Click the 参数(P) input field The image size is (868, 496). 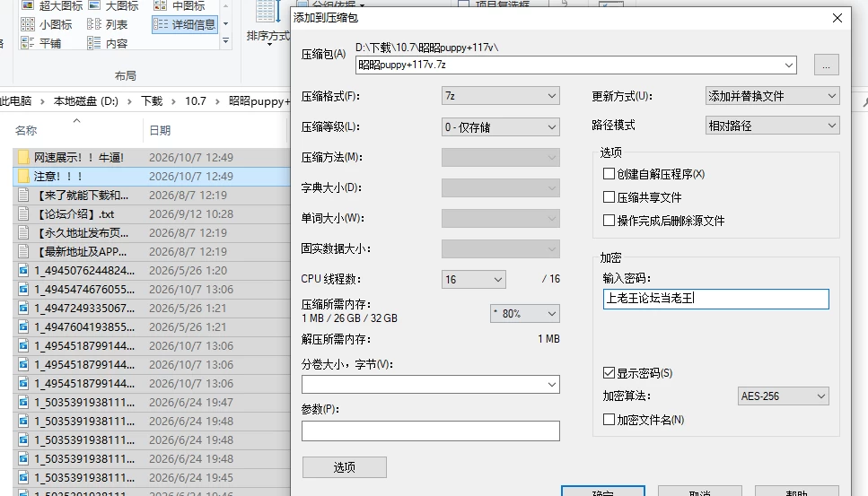point(431,431)
